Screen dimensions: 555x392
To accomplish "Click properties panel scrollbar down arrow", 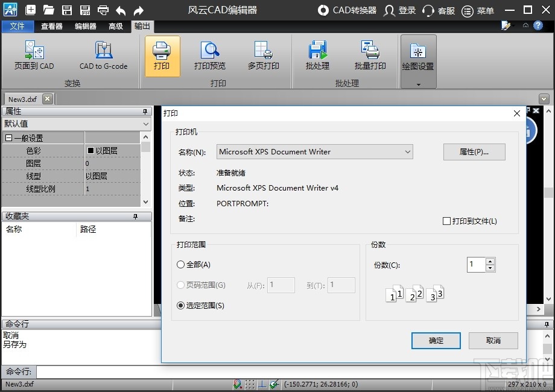I will click(x=145, y=202).
